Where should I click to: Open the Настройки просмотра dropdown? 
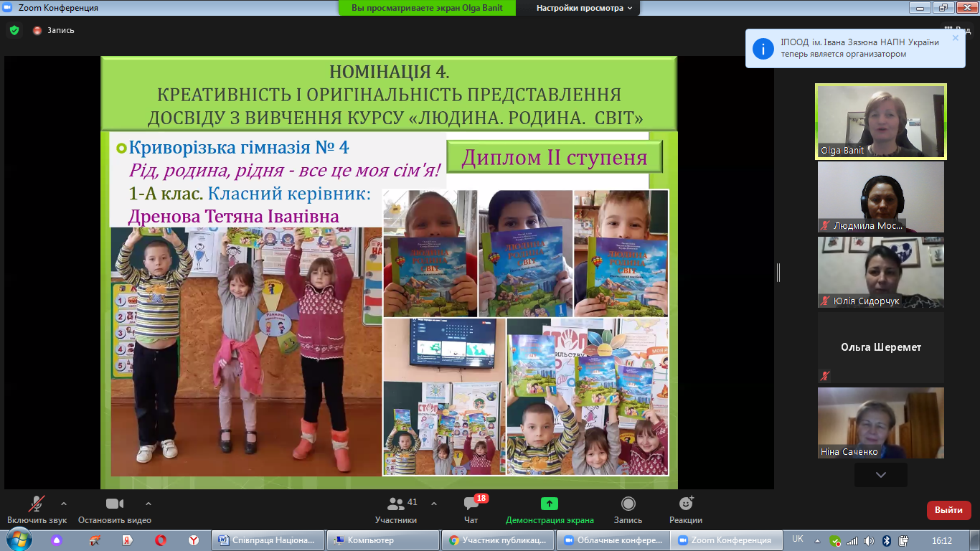(585, 8)
